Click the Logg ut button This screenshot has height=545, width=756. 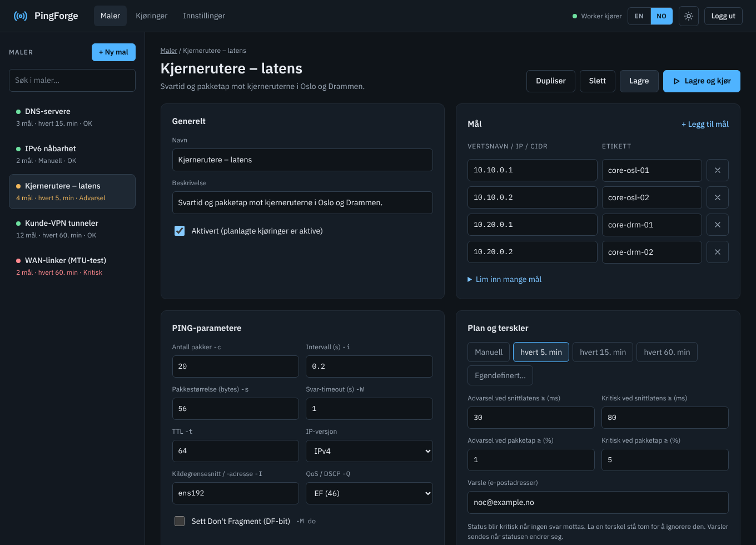pyautogui.click(x=723, y=16)
